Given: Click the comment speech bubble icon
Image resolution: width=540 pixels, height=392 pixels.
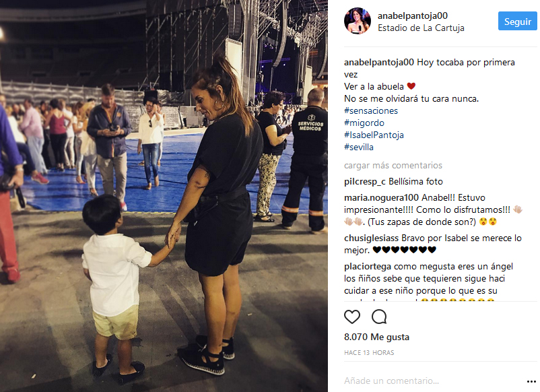Looking at the screenshot, I should coord(379,317).
